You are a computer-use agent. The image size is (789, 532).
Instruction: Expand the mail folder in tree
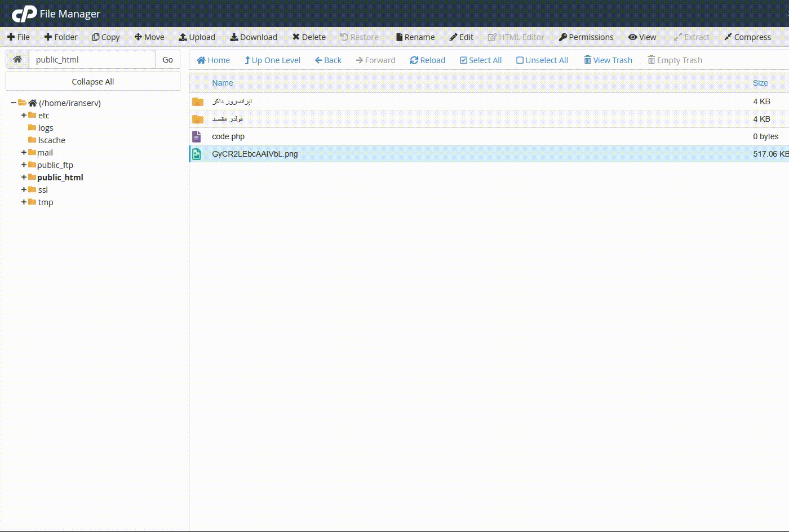(24, 153)
